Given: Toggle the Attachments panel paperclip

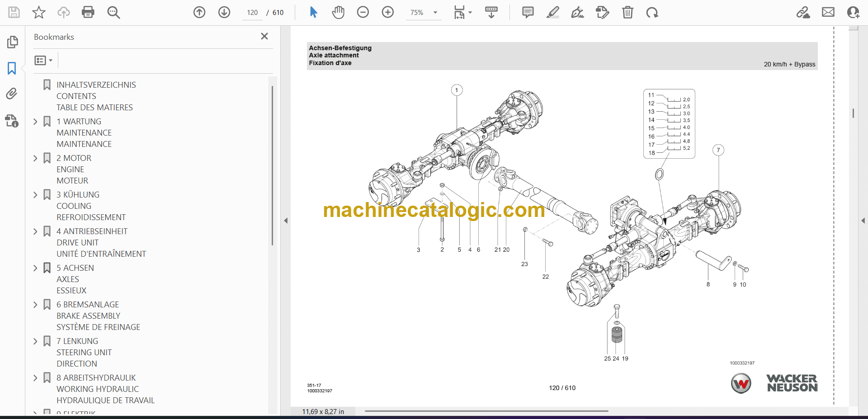Looking at the screenshot, I should pyautogui.click(x=12, y=94).
